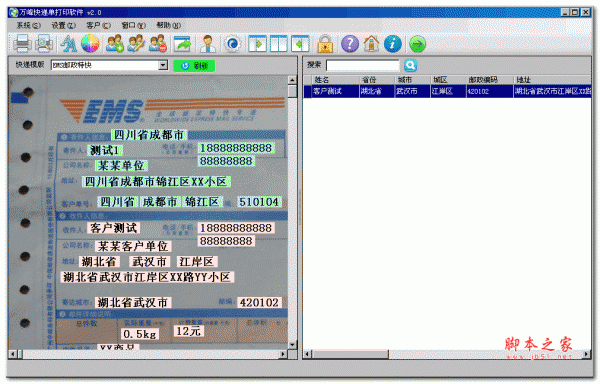Select sender address 四川省成都市锦江区XX小区
This screenshot has width=600, height=384.
[x=156, y=181]
